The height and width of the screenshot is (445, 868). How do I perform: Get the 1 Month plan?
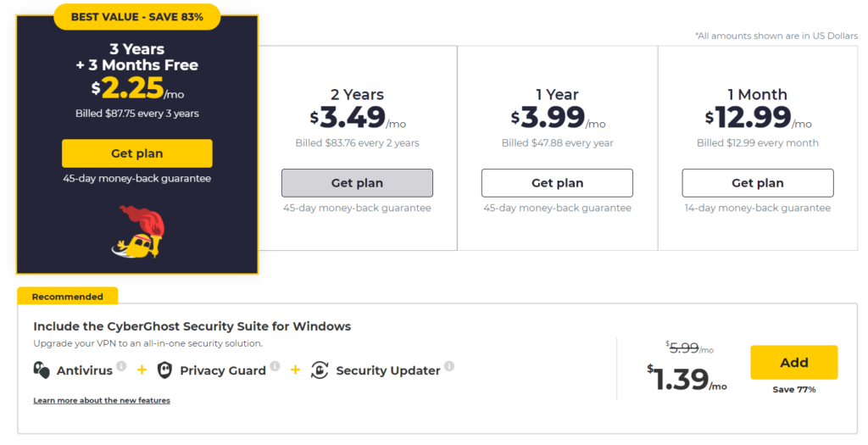(757, 183)
